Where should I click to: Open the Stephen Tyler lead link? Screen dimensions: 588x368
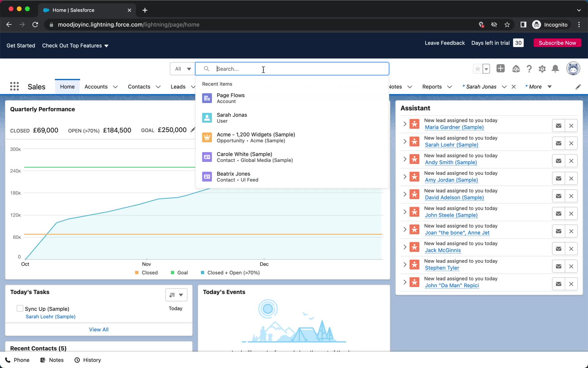(x=442, y=268)
